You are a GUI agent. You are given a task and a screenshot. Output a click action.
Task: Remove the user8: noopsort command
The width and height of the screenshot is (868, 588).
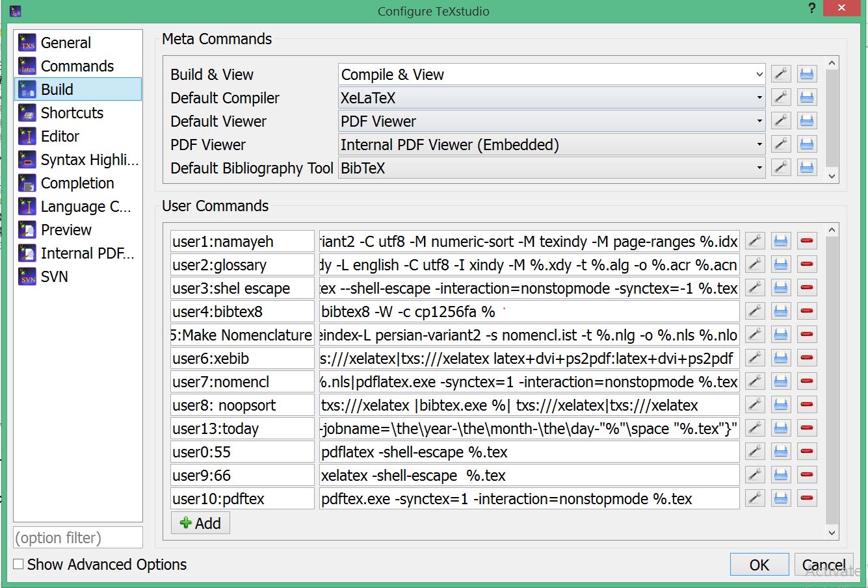(807, 405)
